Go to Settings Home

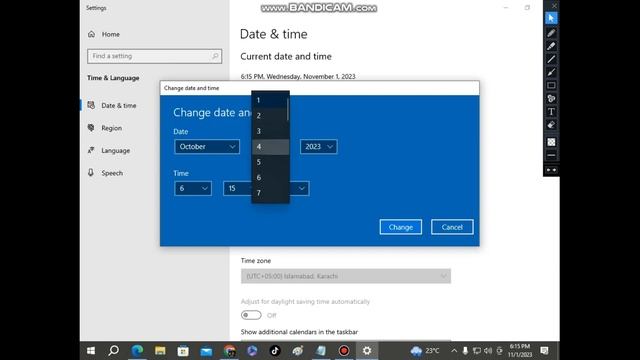104,34
